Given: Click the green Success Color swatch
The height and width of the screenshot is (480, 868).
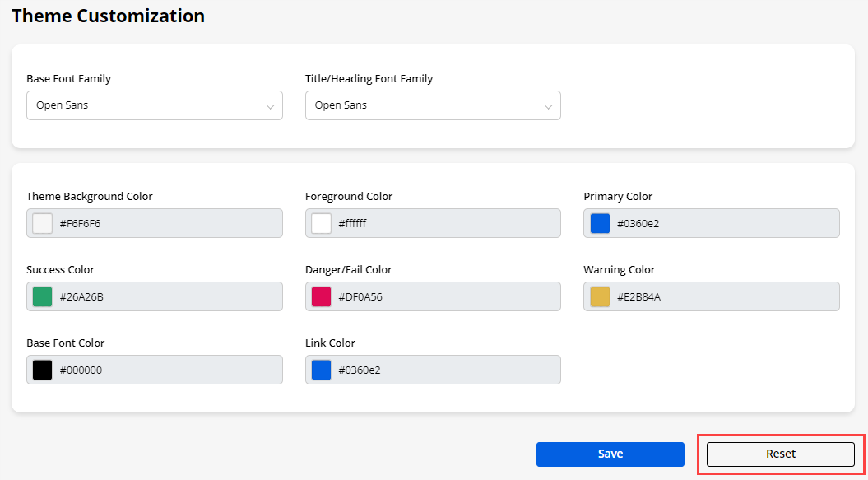Looking at the screenshot, I should coord(43,296).
